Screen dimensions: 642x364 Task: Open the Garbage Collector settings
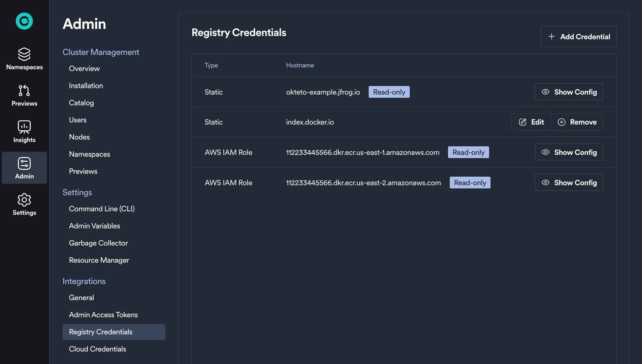(98, 243)
